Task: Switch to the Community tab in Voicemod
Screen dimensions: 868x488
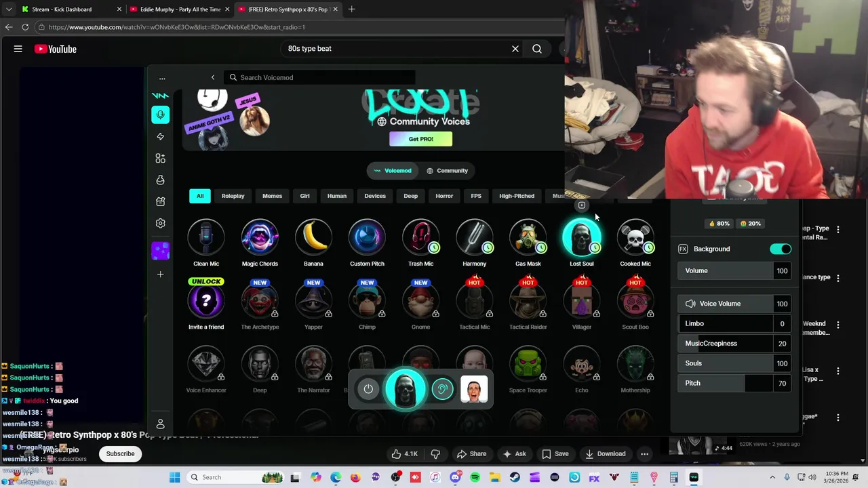Action: 447,171
